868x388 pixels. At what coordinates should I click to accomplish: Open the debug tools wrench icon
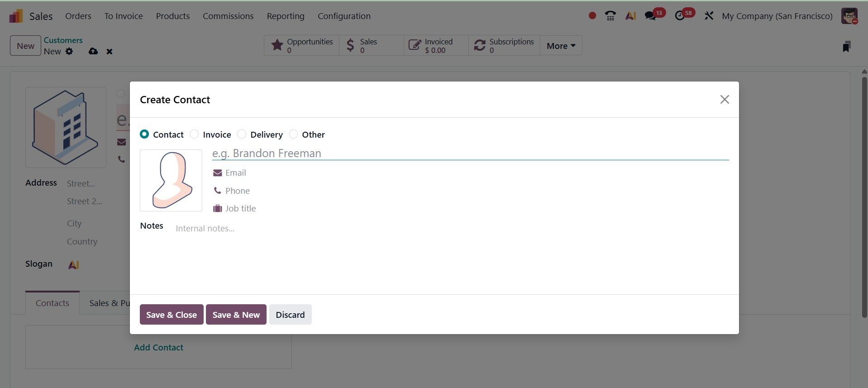point(709,16)
